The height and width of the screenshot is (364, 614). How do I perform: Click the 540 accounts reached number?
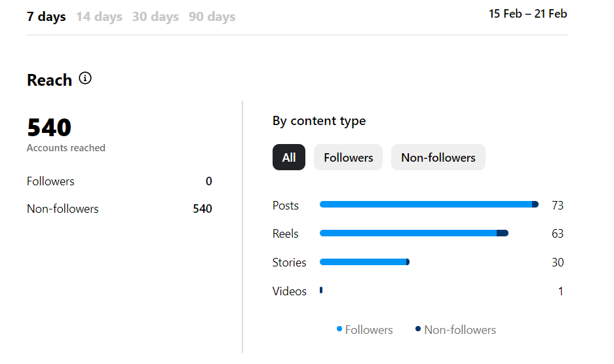coord(49,127)
